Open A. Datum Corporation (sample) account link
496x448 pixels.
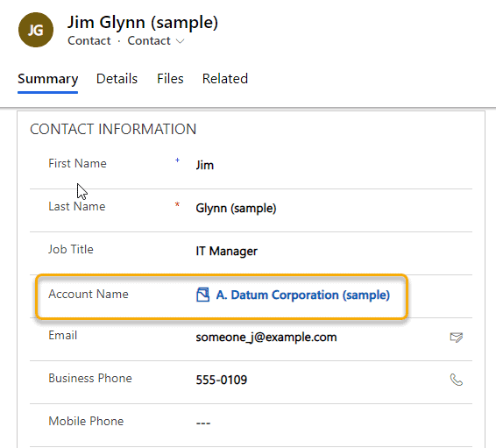click(x=302, y=295)
